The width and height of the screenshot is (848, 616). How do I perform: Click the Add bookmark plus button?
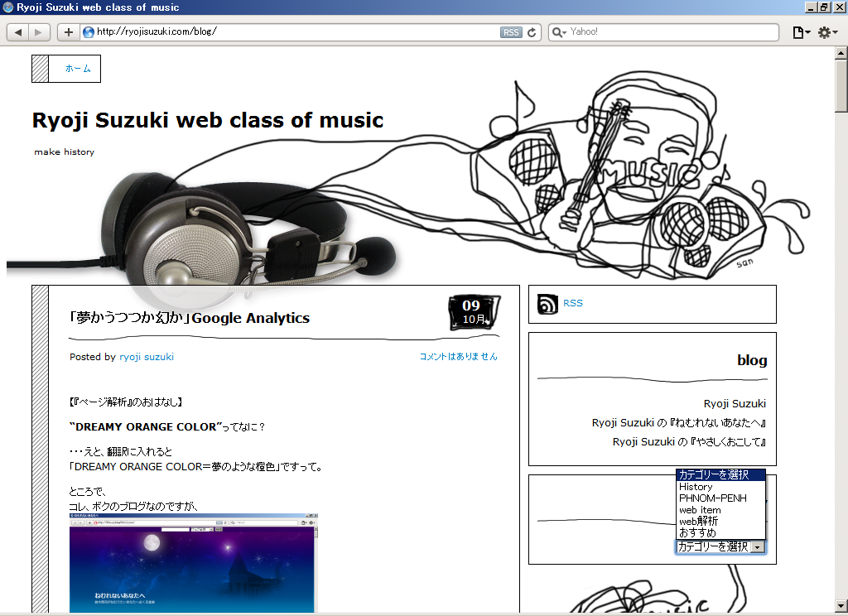pyautogui.click(x=68, y=32)
